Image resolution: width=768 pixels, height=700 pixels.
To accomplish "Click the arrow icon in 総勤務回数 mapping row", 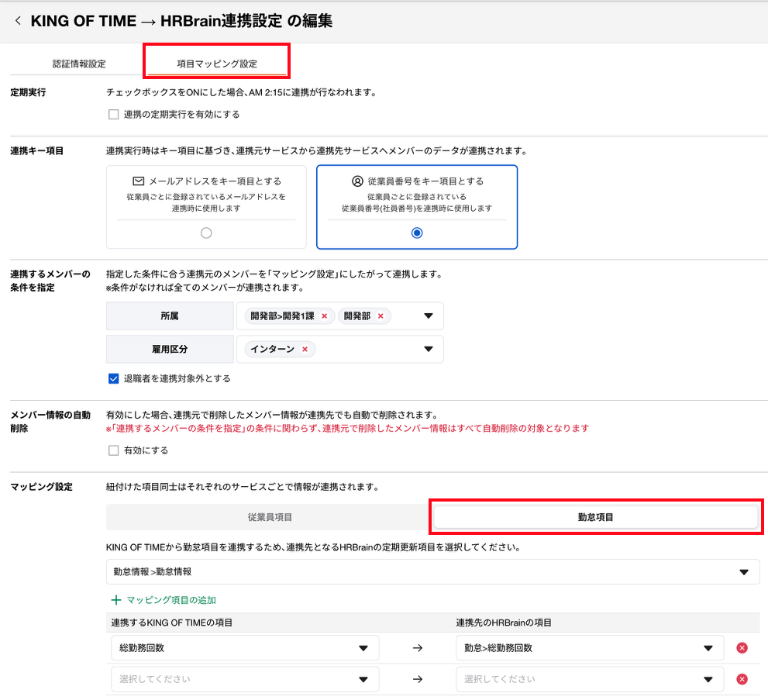I will point(418,648).
